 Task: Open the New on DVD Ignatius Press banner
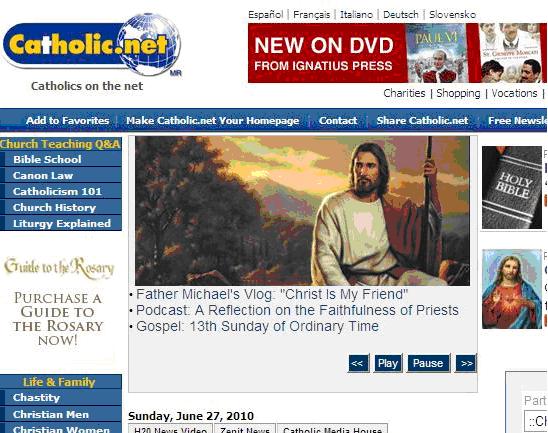pos(397,53)
